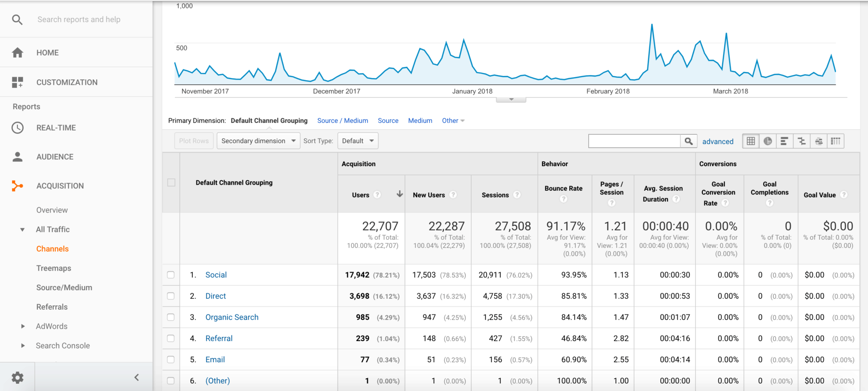Switch to the pivot table view icon
868x391 pixels.
tap(835, 141)
